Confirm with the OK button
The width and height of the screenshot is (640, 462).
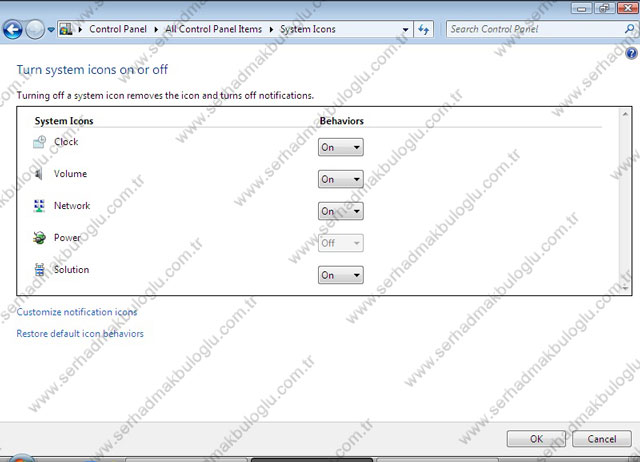(x=536, y=439)
